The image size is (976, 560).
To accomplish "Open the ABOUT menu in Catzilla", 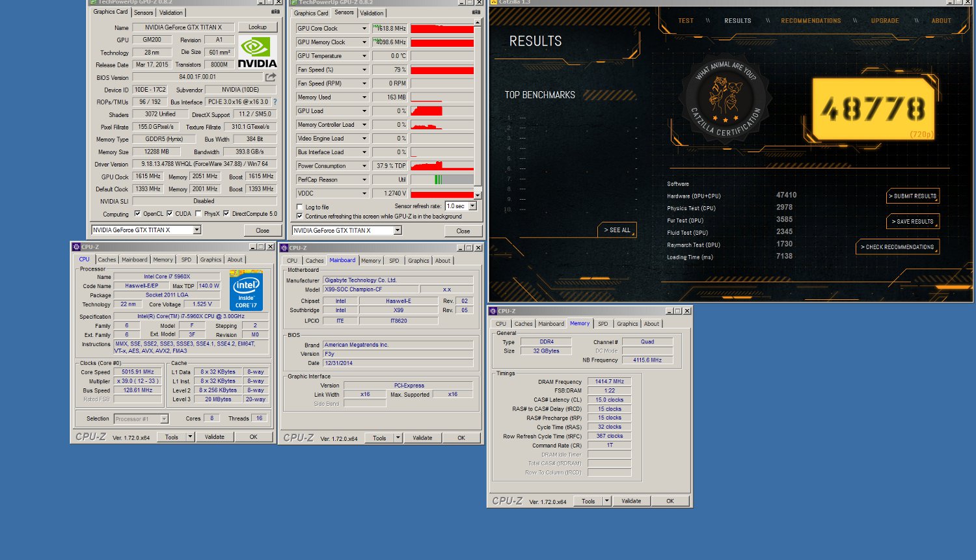I will pos(941,21).
